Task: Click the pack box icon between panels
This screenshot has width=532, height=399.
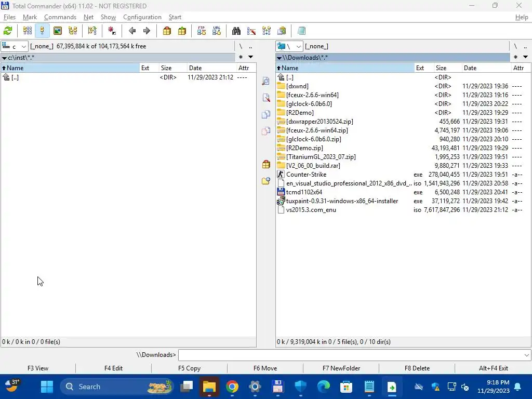Action: (x=266, y=165)
